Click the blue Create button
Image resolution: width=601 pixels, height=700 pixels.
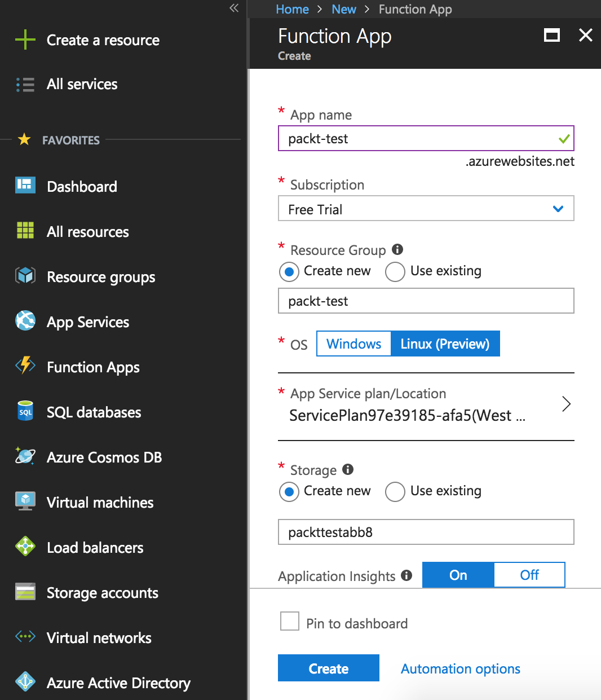[x=329, y=668]
